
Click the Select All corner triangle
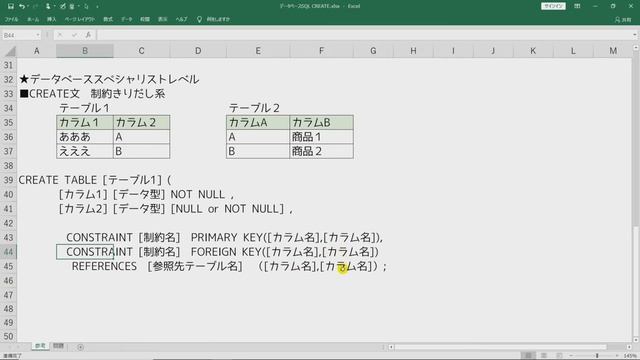(9, 51)
